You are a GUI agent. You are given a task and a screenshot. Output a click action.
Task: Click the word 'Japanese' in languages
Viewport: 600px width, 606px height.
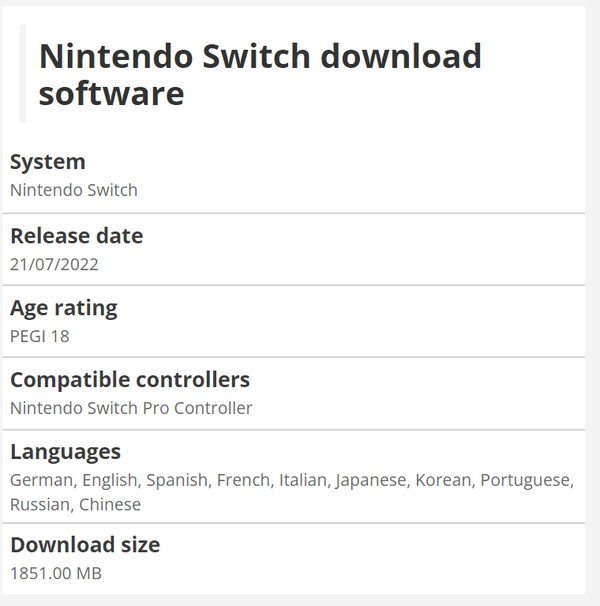(371, 480)
